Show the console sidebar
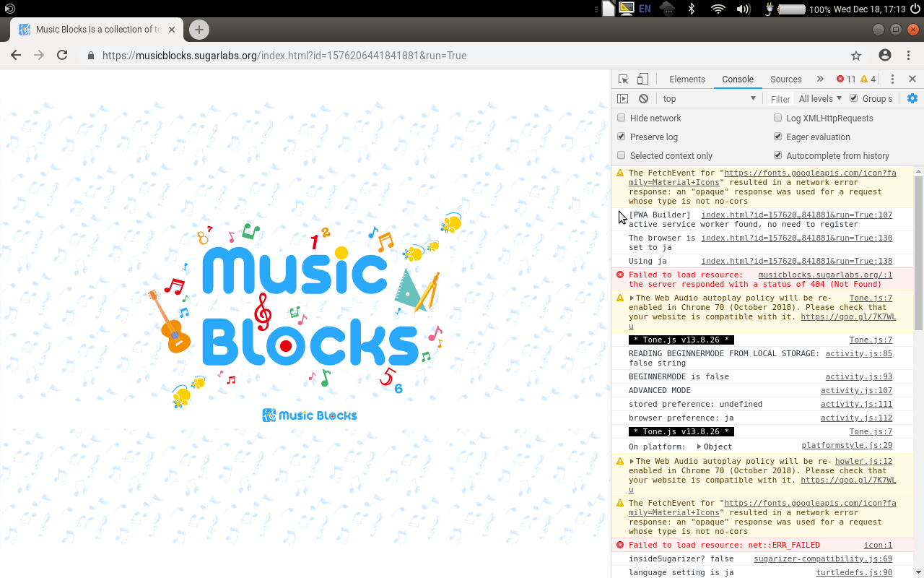 click(x=622, y=98)
